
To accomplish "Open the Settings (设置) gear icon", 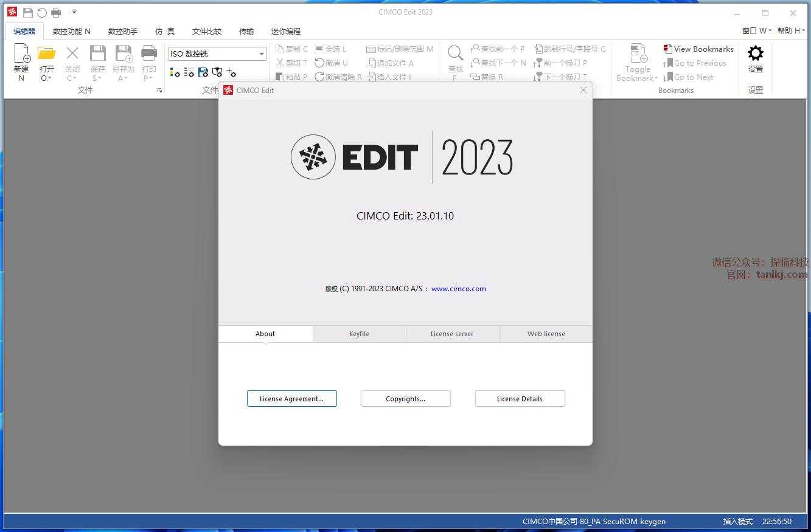I will [755, 54].
